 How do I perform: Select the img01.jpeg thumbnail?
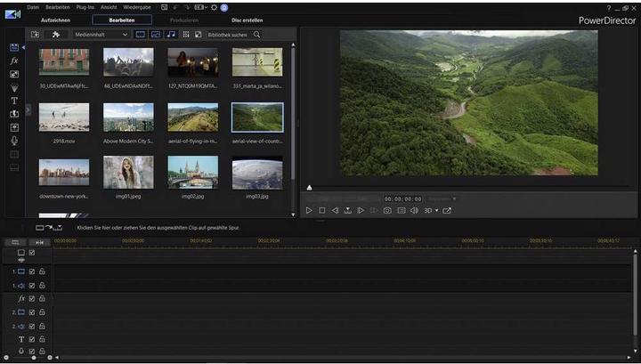pos(128,173)
